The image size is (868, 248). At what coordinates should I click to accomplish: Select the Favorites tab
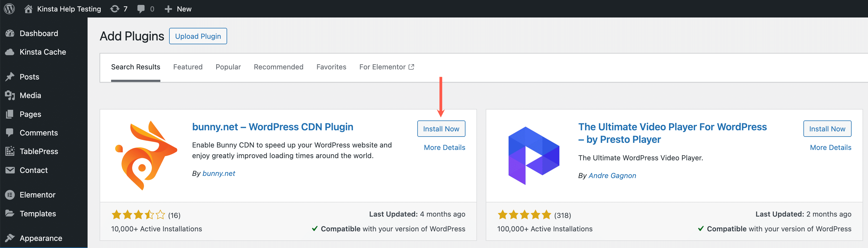pos(331,67)
